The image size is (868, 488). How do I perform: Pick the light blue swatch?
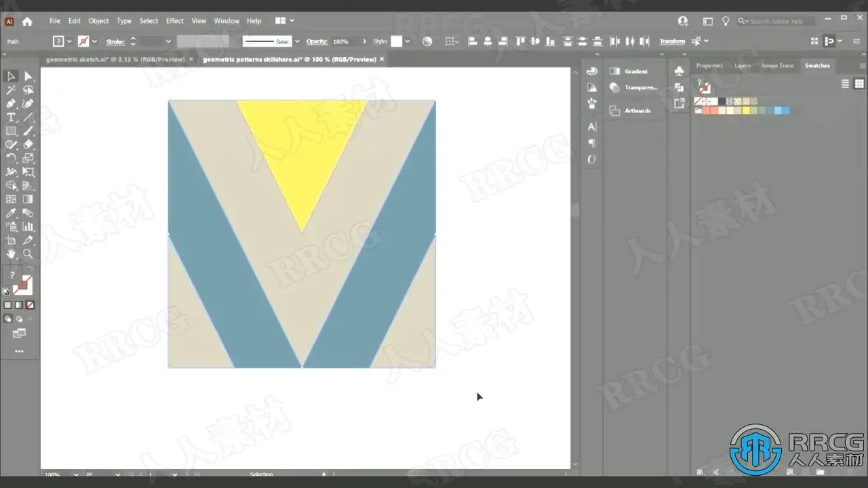click(x=778, y=110)
